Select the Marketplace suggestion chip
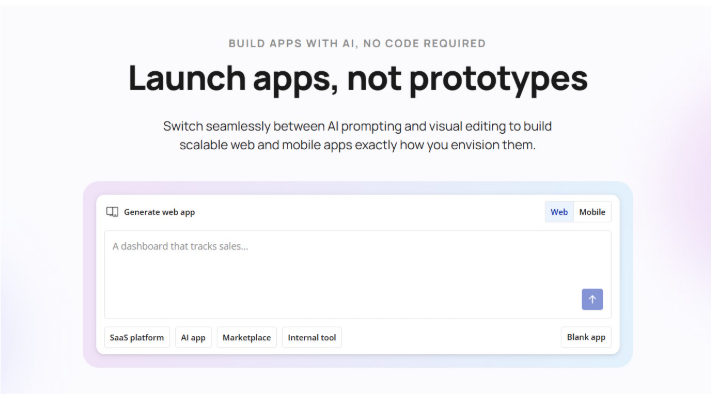Image resolution: width=716 pixels, height=400 pixels. point(246,338)
